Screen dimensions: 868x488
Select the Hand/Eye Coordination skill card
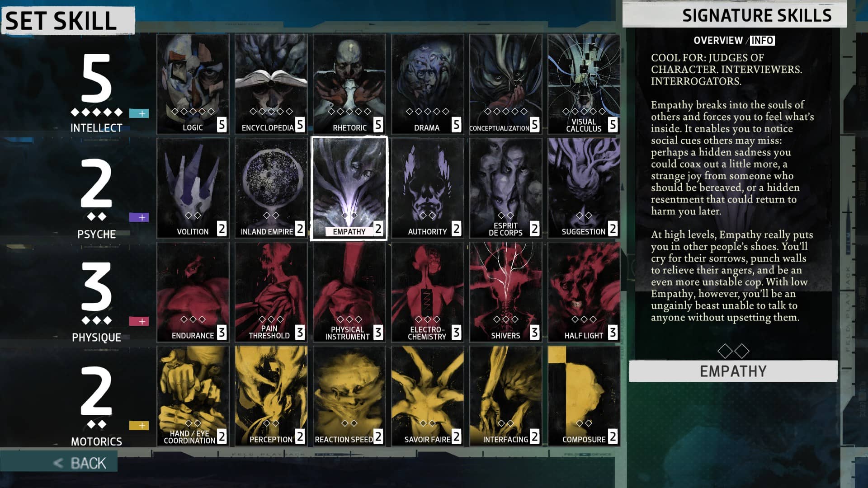click(193, 396)
